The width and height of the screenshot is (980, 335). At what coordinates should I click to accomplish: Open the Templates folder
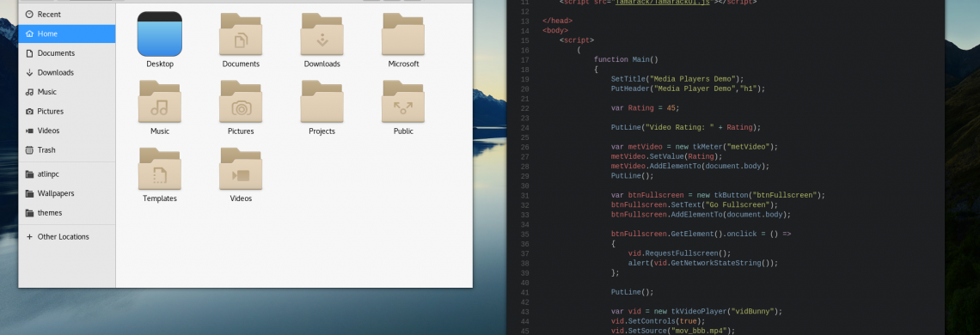coord(159,168)
